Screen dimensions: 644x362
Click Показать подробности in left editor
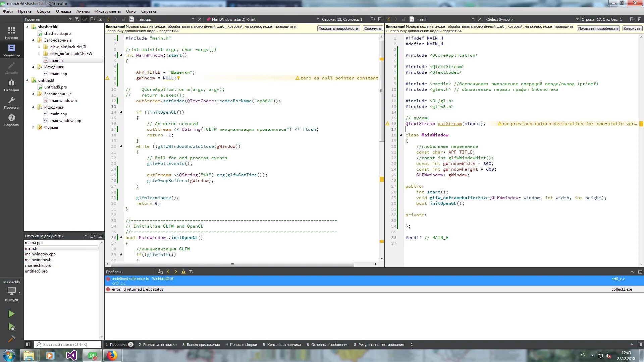coord(338,29)
